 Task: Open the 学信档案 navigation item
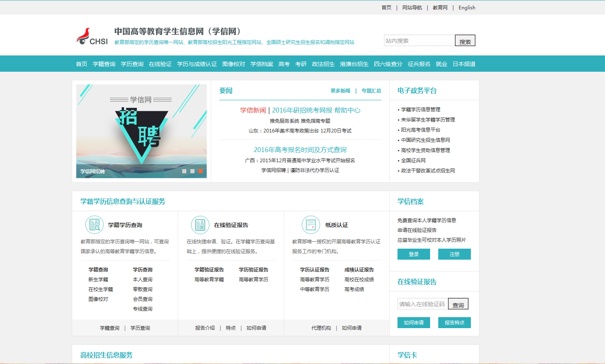[x=262, y=64]
